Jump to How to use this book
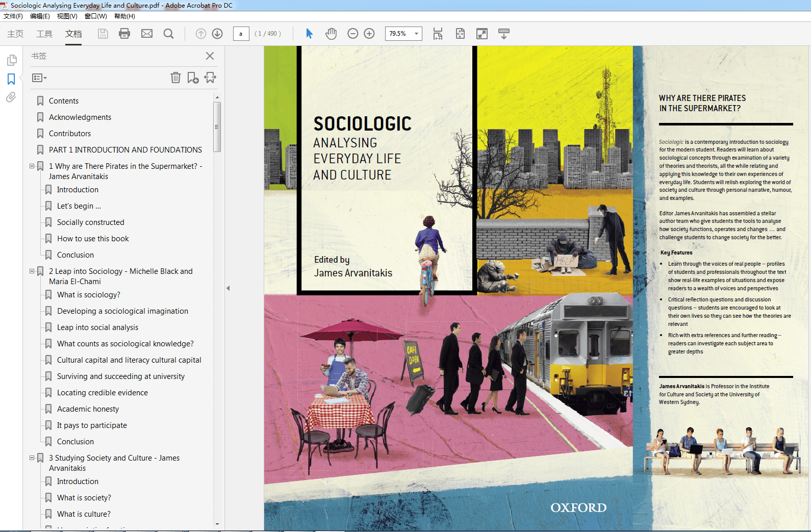Image resolution: width=811 pixels, height=532 pixels. point(93,239)
